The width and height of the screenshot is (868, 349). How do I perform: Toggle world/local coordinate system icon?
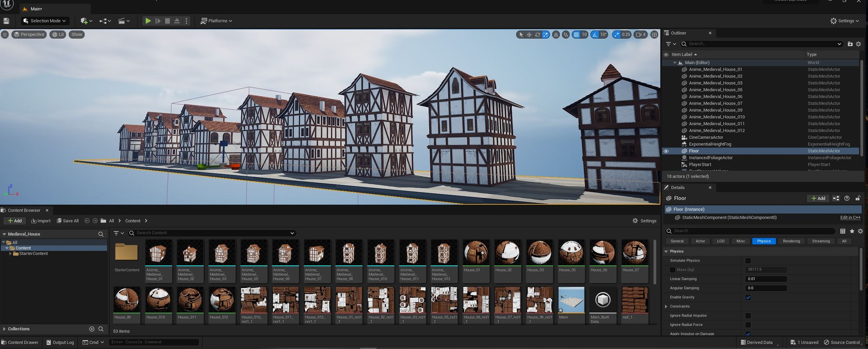point(556,34)
